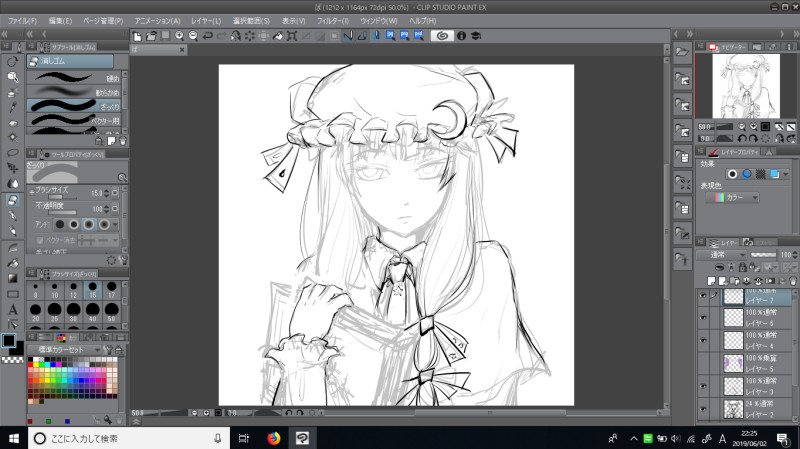Open the blend mode dropdown showing 通常
Image resolution: width=800 pixels, height=449 pixels.
coord(721,255)
